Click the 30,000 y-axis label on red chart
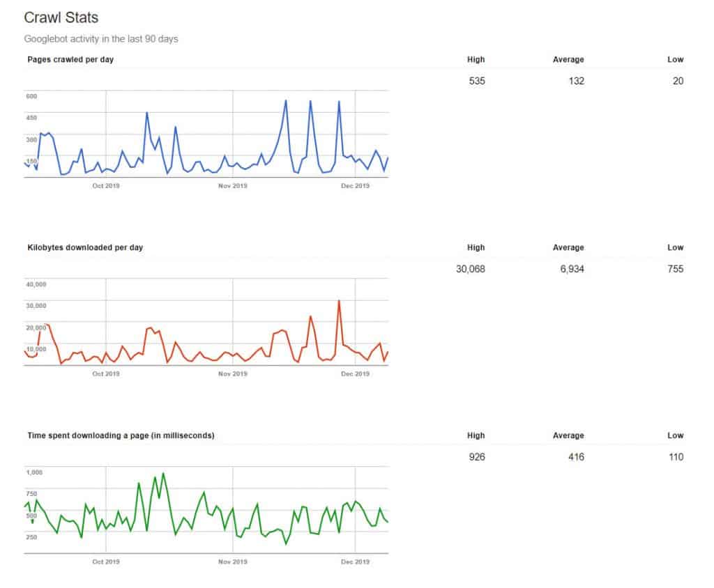The image size is (714, 588). pyautogui.click(x=36, y=306)
